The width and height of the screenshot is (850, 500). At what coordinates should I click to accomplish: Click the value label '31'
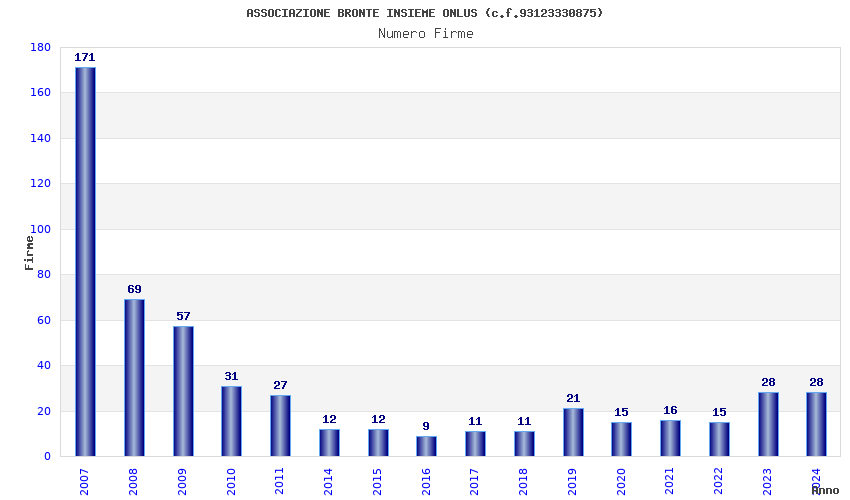[231, 376]
